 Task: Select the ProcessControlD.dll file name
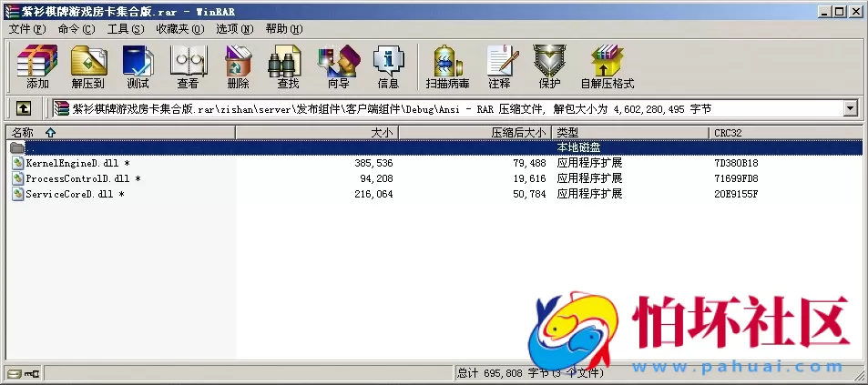[84, 178]
